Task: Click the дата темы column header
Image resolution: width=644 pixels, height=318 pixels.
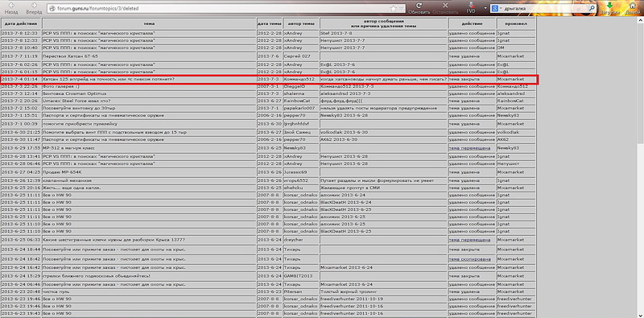Action: 270,23
